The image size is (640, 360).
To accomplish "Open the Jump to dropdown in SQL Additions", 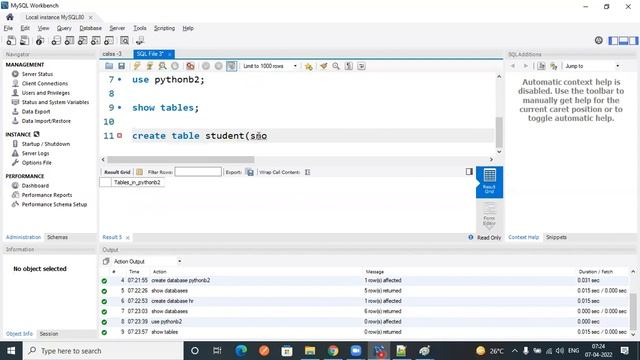I will (592, 66).
